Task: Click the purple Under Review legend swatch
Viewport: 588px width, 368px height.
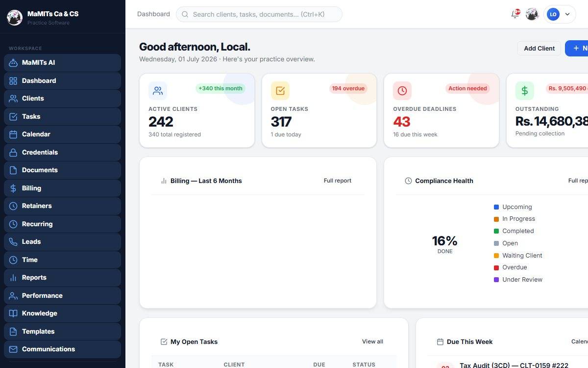Action: pos(496,280)
